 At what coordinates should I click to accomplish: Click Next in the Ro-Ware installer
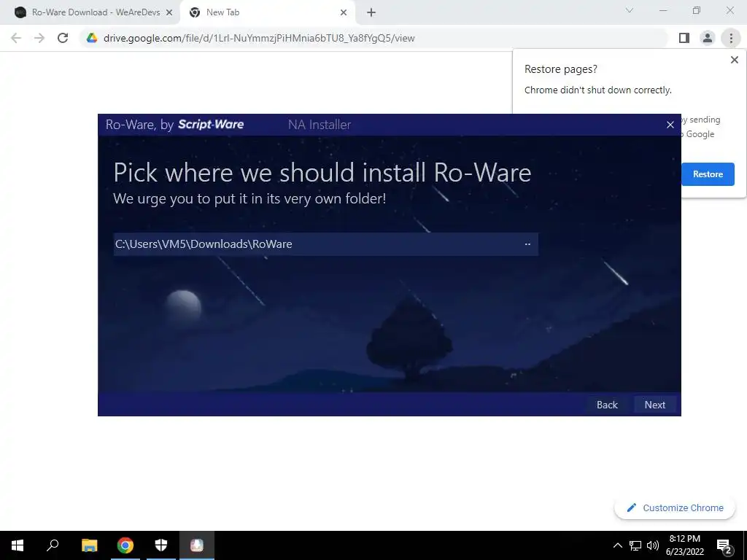[654, 405]
